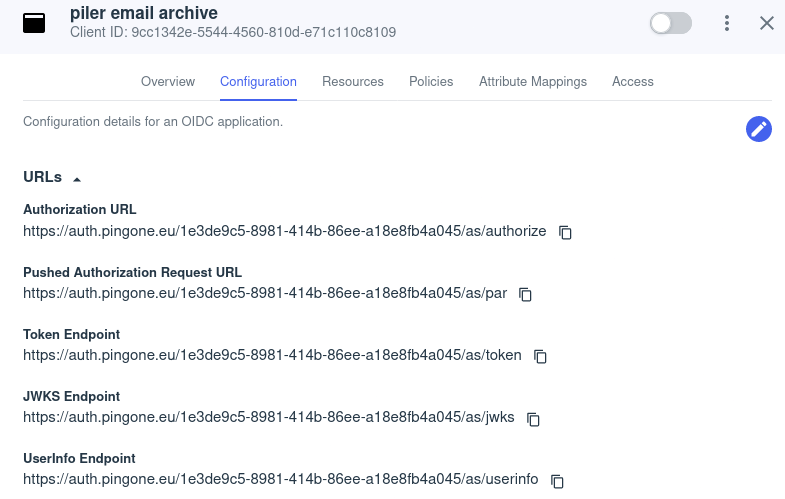Click the piler email archive application icon
The width and height of the screenshot is (785, 499).
[x=35, y=23]
